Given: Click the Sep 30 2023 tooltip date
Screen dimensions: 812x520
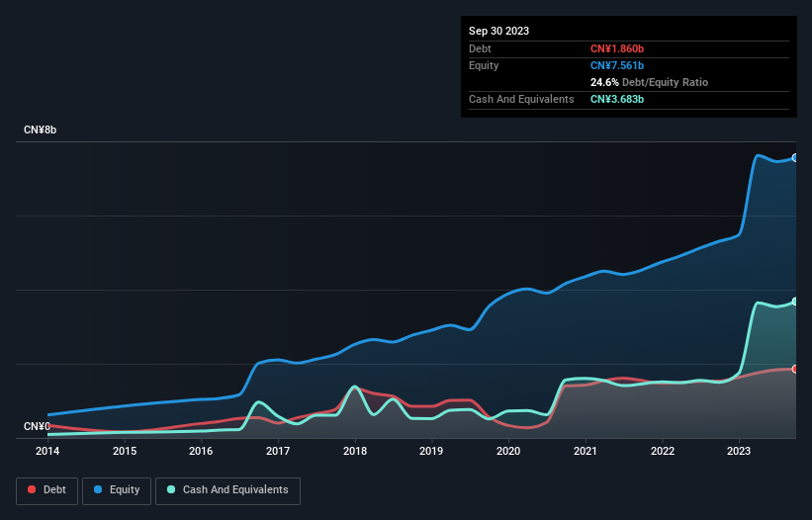Looking at the screenshot, I should pyautogui.click(x=498, y=31).
